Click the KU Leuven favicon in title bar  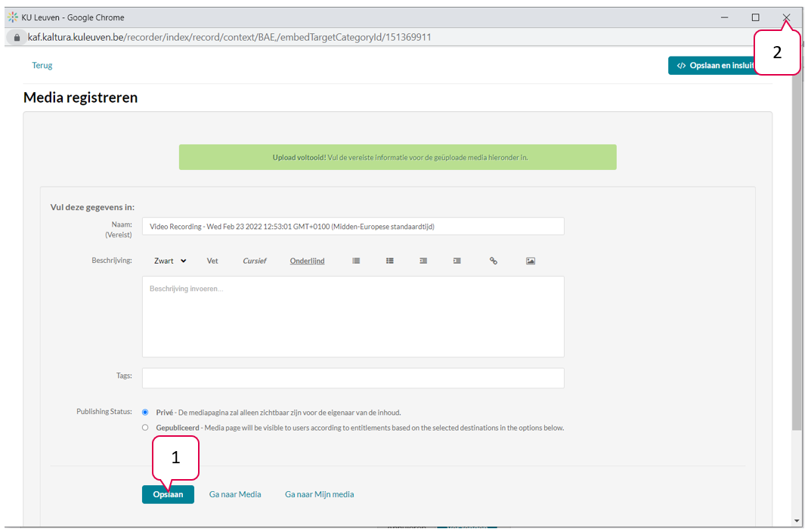13,17
